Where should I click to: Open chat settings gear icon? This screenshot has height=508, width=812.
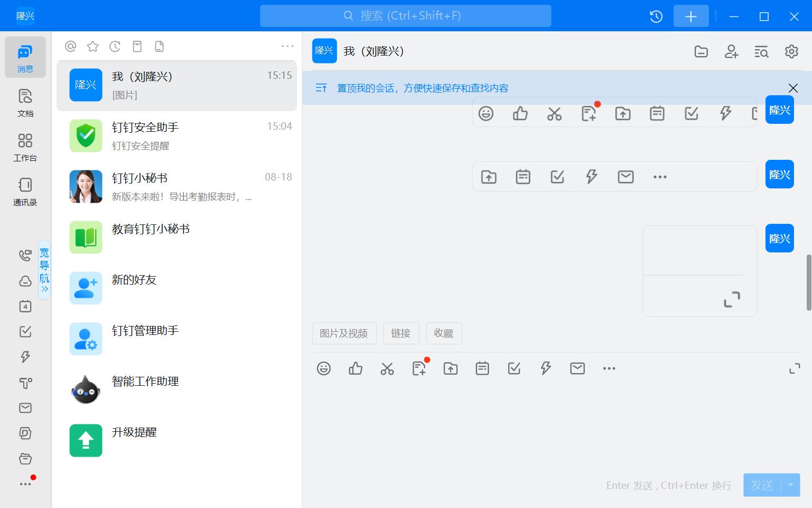tap(791, 51)
